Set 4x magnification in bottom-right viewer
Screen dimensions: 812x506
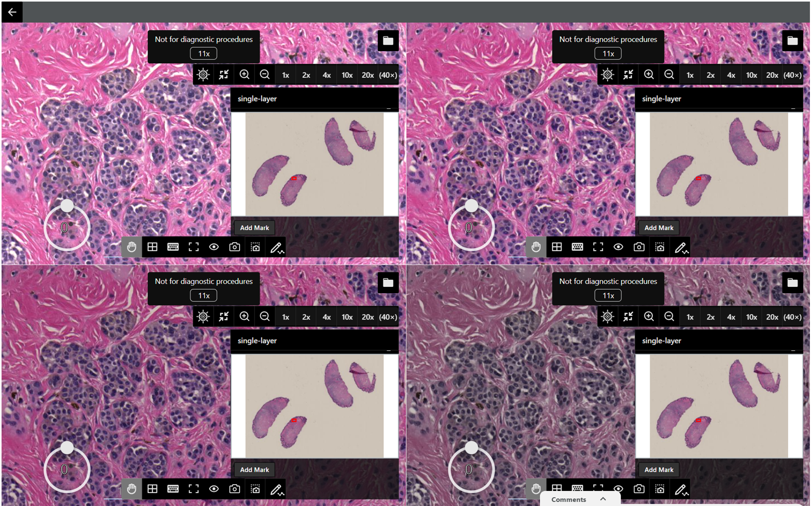point(731,317)
